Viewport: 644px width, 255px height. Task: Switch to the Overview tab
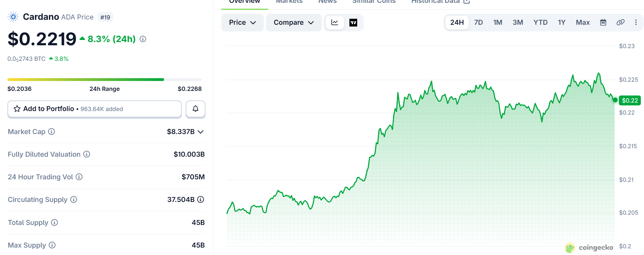[244, 2]
